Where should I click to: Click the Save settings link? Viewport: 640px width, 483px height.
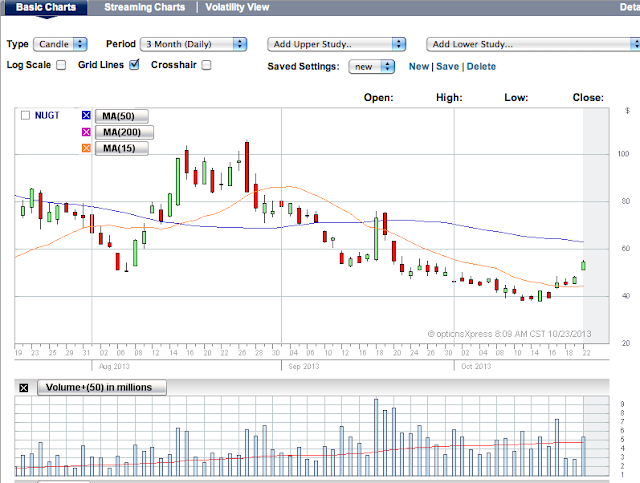tap(447, 67)
